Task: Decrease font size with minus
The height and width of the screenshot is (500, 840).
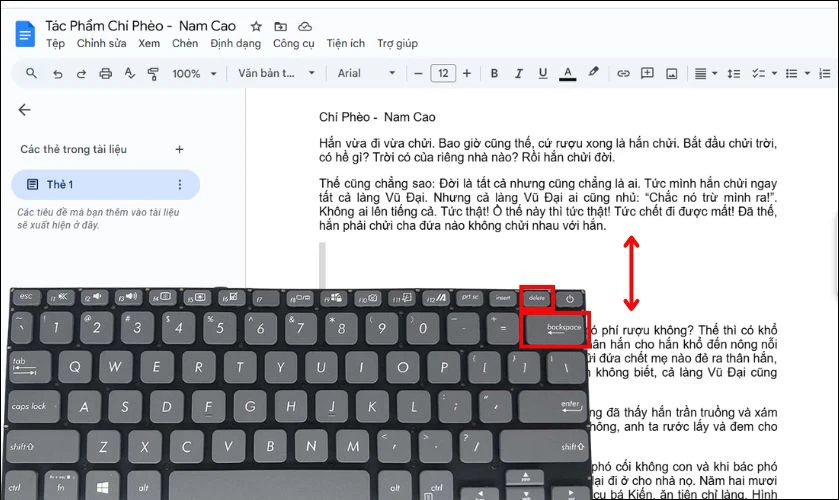Action: click(x=418, y=73)
